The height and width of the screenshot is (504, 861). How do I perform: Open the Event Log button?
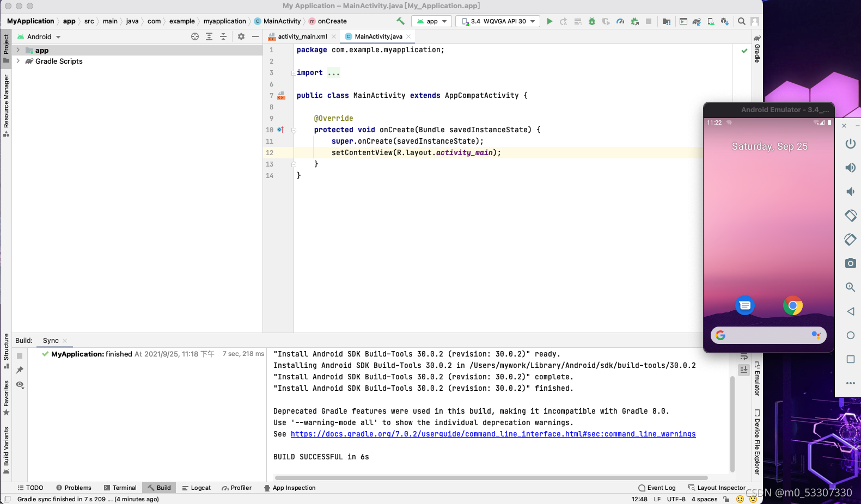(x=657, y=488)
